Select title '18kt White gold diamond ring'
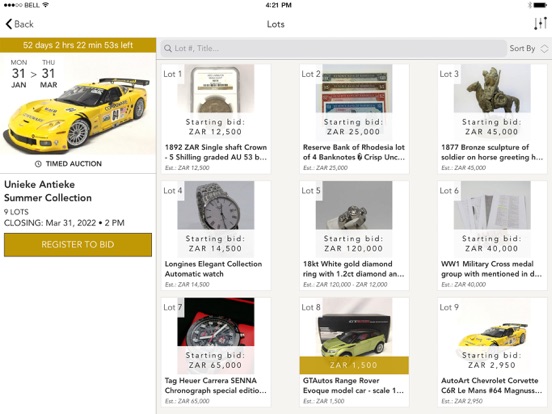This screenshot has width=552, height=414. point(353,269)
